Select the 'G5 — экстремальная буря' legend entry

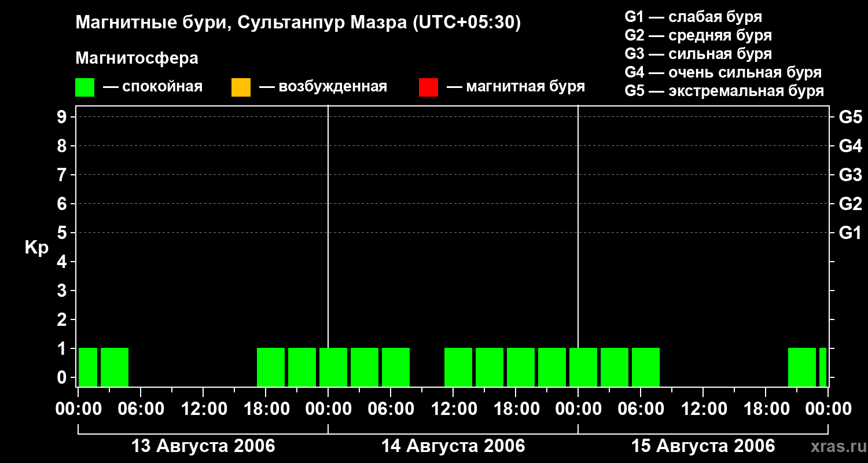[x=724, y=91]
